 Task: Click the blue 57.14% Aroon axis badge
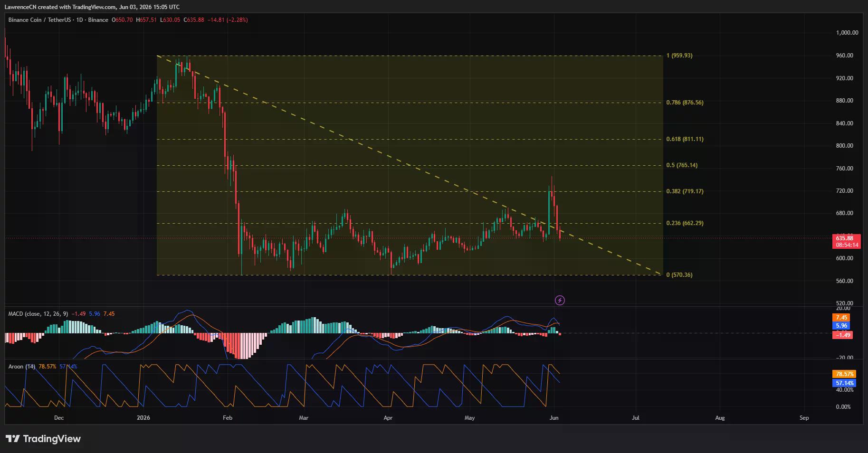coord(844,383)
